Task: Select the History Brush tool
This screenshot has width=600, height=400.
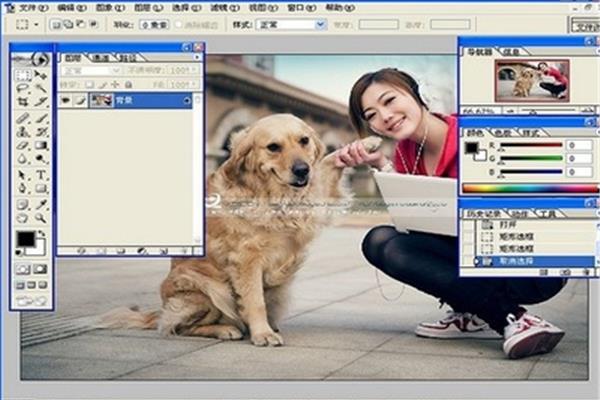Action: point(41,132)
